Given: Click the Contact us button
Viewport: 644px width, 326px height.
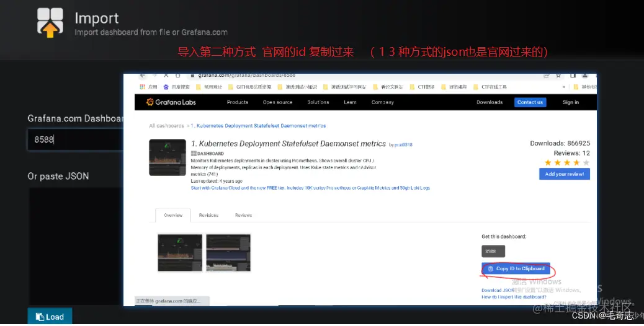Looking at the screenshot, I should (530, 102).
